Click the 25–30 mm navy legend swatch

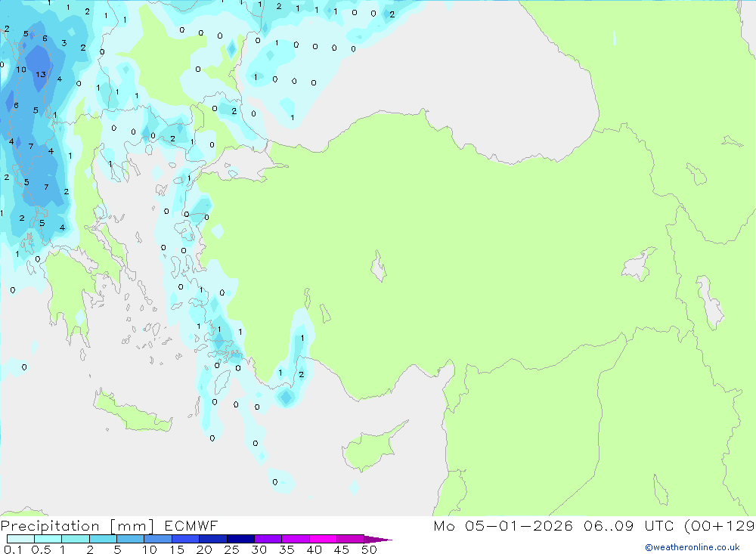pos(240,539)
